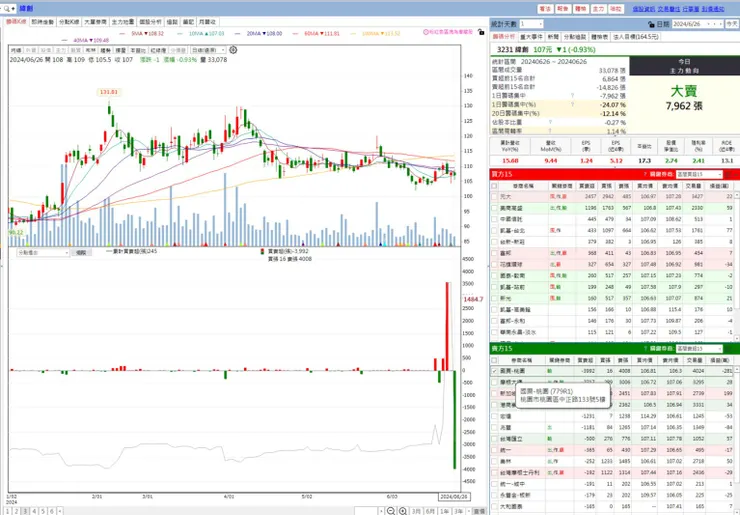The width and height of the screenshot is (740, 515).
Task: Open chart settings circle icon beside 日線 dropdown
Action: [233, 50]
